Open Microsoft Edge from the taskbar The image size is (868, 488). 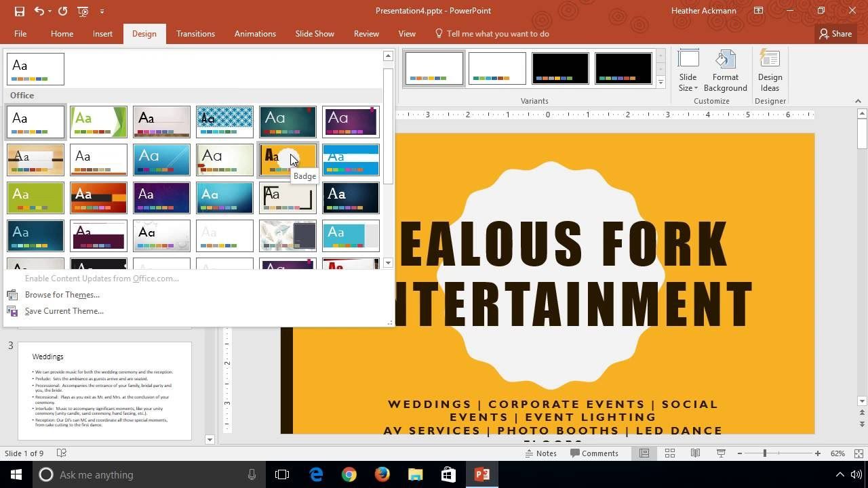click(316, 474)
